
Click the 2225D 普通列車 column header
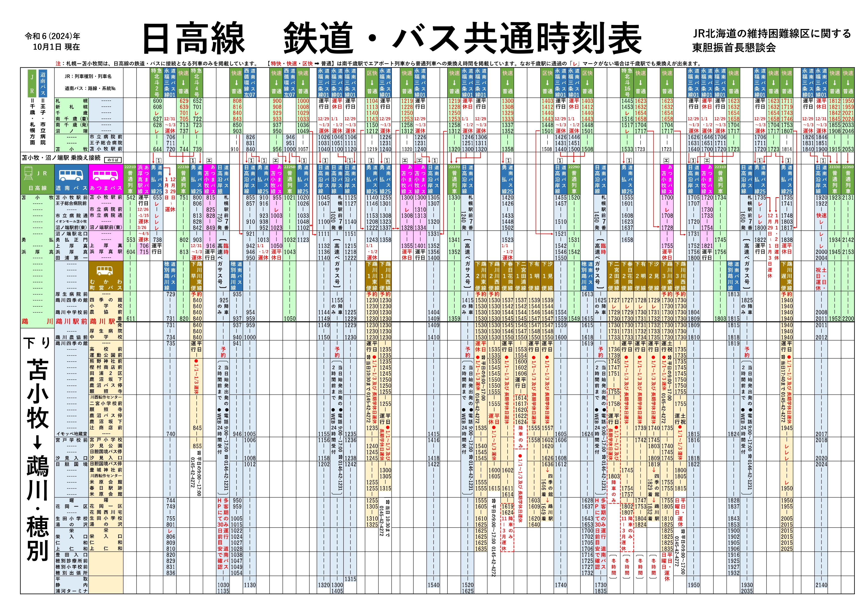[290, 179]
